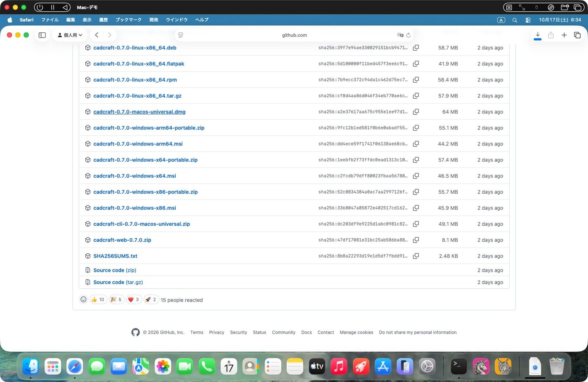
Task: Click the github.com address field
Action: pyautogui.click(x=294, y=35)
